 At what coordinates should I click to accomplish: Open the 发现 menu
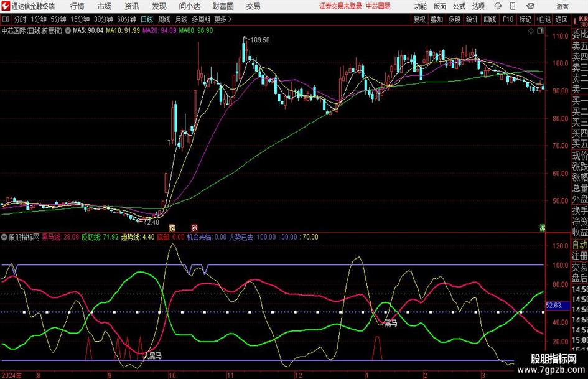pyautogui.click(x=159, y=6)
